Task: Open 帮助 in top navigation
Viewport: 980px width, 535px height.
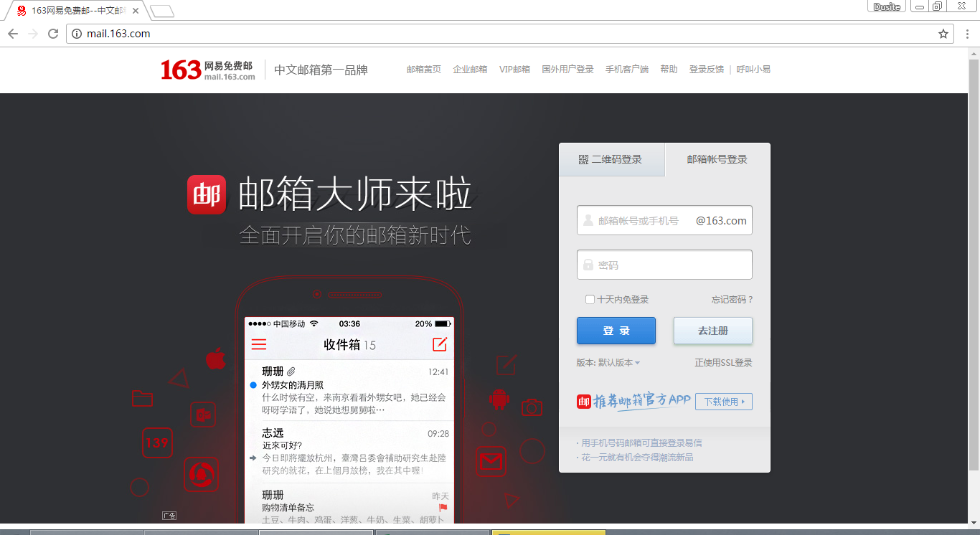Action: 669,70
